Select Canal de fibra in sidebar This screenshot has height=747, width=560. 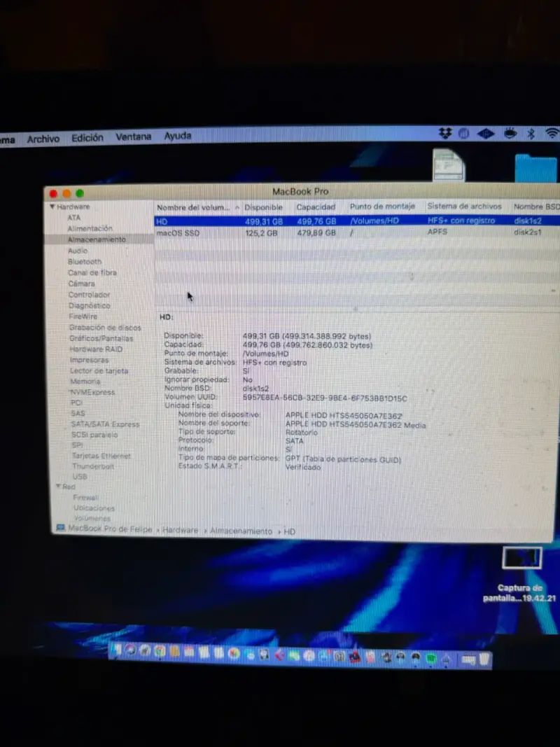[x=92, y=272]
